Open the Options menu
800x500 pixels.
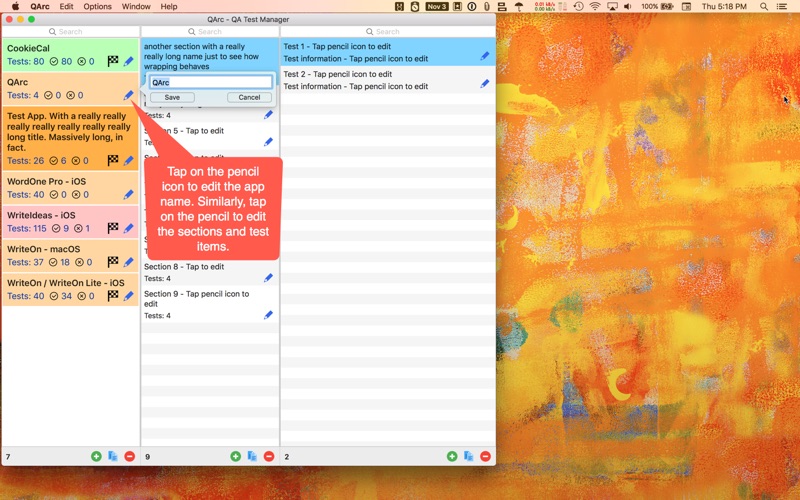tap(97, 7)
